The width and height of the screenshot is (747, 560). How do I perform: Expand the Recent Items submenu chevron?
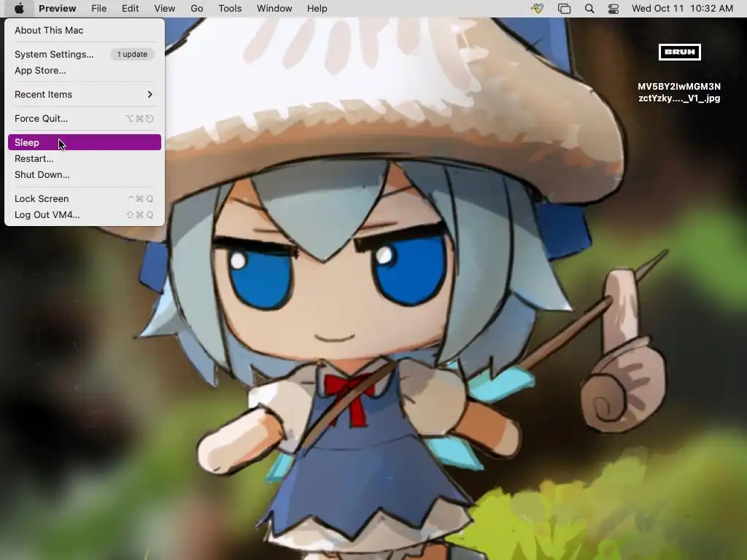pyautogui.click(x=150, y=94)
